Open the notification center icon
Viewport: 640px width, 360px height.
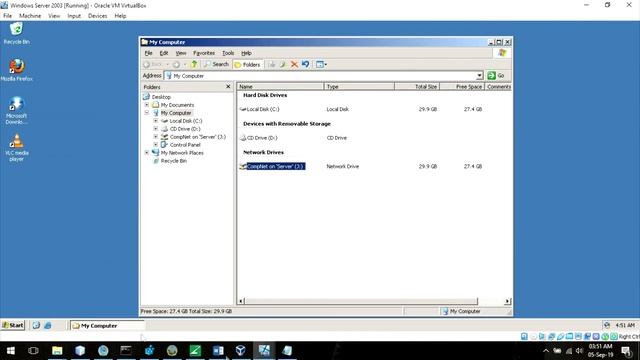click(x=627, y=351)
